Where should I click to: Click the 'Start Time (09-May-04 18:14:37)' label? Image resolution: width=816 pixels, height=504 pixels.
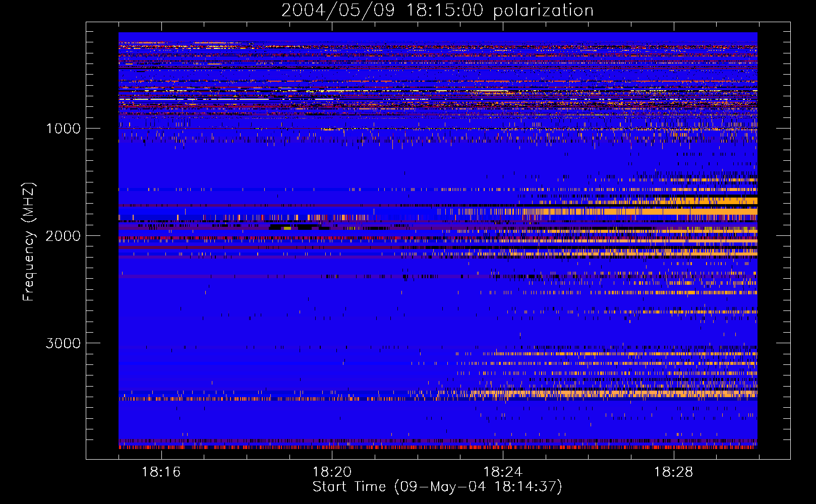(x=437, y=487)
